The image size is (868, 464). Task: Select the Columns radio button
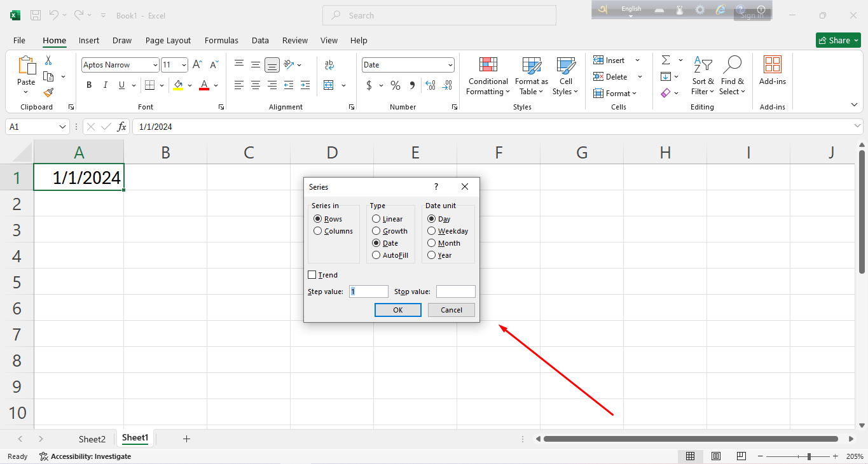pyautogui.click(x=318, y=231)
